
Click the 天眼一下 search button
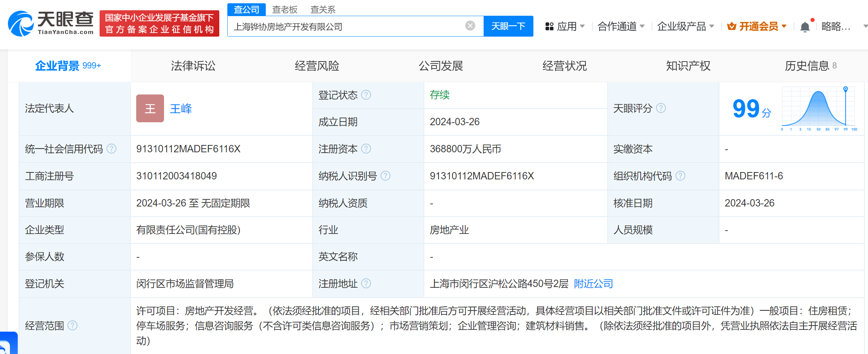coord(508,26)
